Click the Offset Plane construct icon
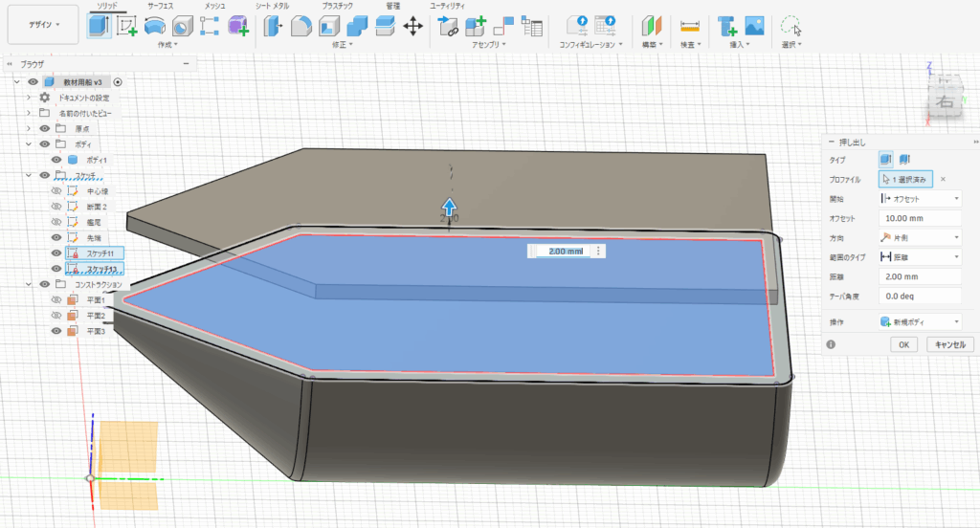 click(653, 26)
